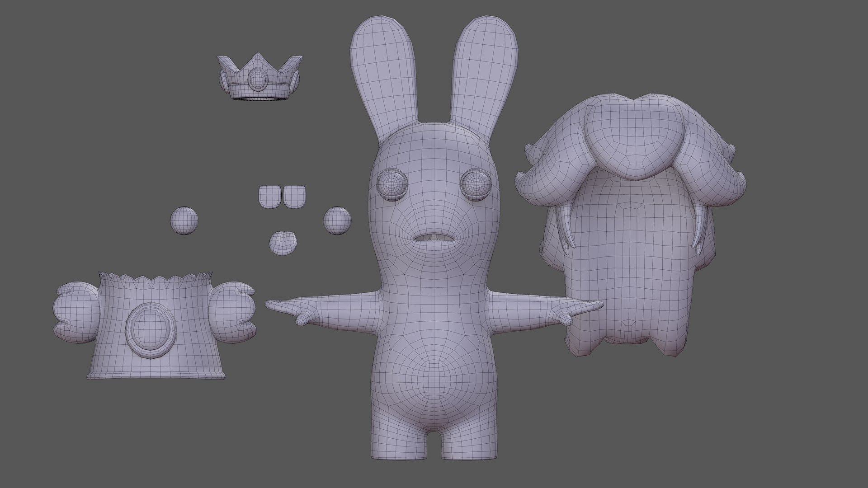The width and height of the screenshot is (868, 488).
Task: Select the hair wig mesh
Action: pos(630,226)
